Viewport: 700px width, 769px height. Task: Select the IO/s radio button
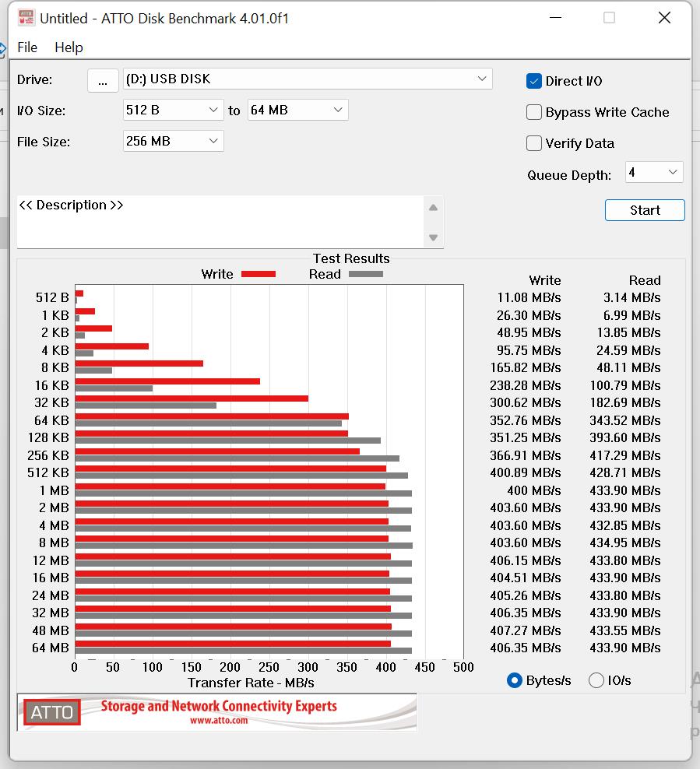point(596,680)
